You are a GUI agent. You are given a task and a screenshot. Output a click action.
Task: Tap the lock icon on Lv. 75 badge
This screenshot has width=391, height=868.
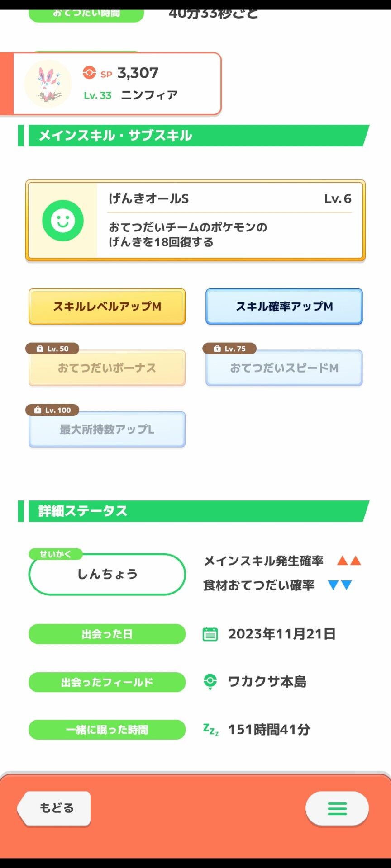[x=217, y=349]
